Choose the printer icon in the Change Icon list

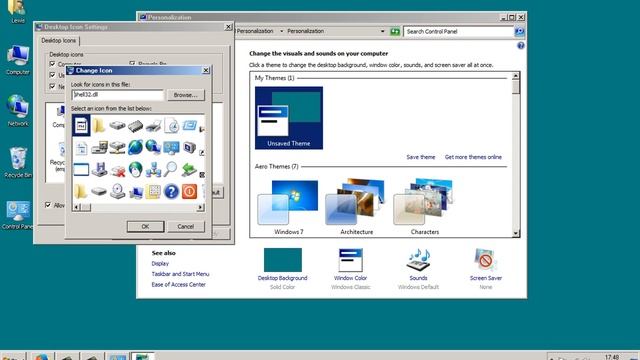point(153,126)
